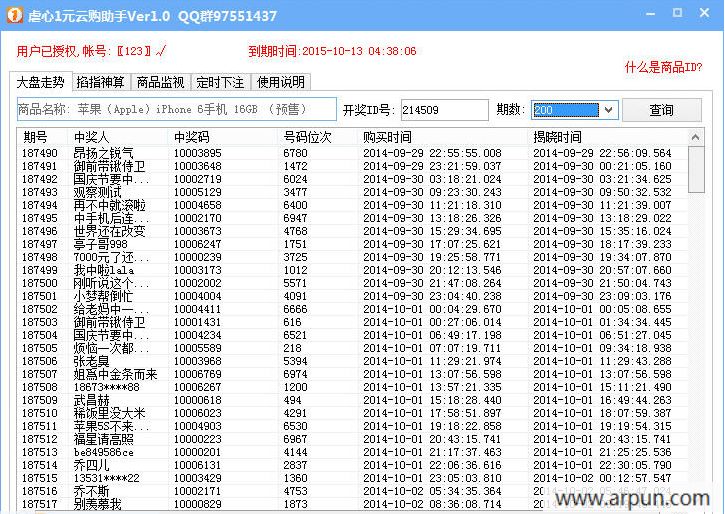Click reveal time 2014-09-30 00:21:05.160
Viewport: 725px width, 514px height.
[x=602, y=166]
